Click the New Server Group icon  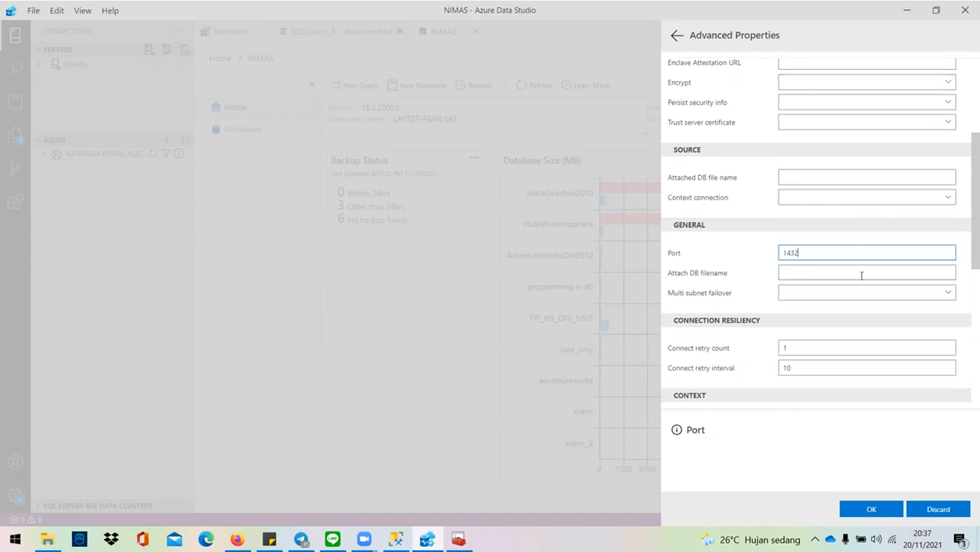(167, 49)
